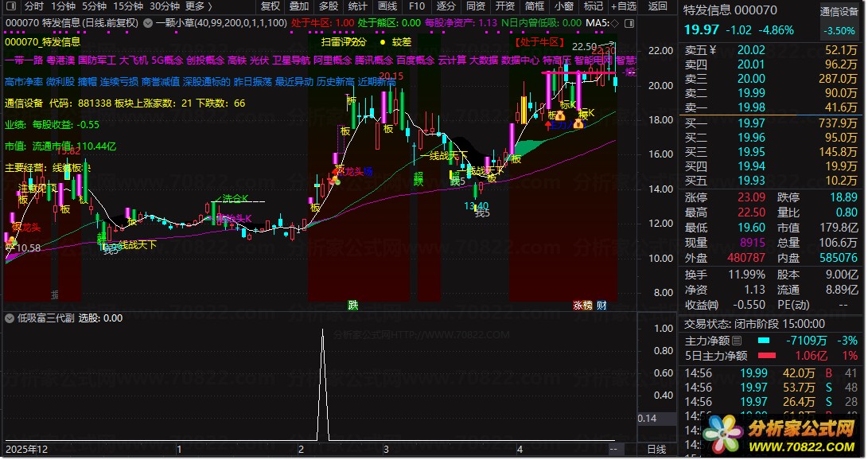Click the diamond icon after MA5:
This screenshot has height=460, width=868.
615,23
